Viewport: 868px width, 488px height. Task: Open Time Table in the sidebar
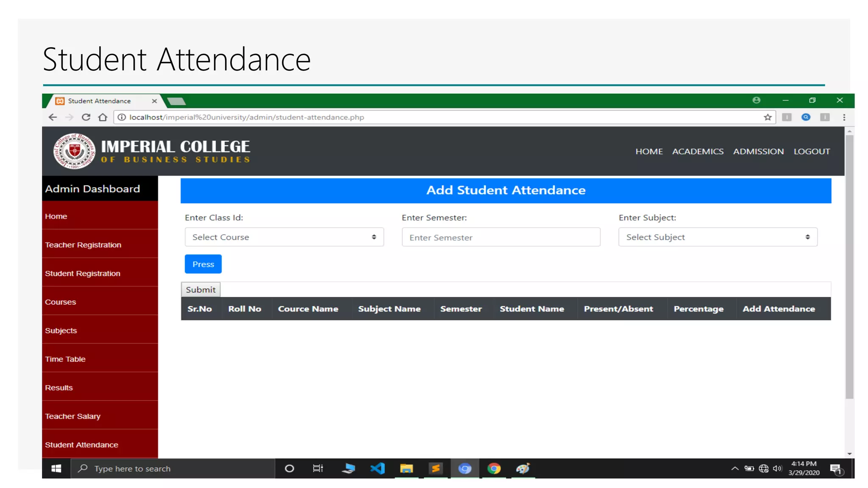pyautogui.click(x=100, y=359)
